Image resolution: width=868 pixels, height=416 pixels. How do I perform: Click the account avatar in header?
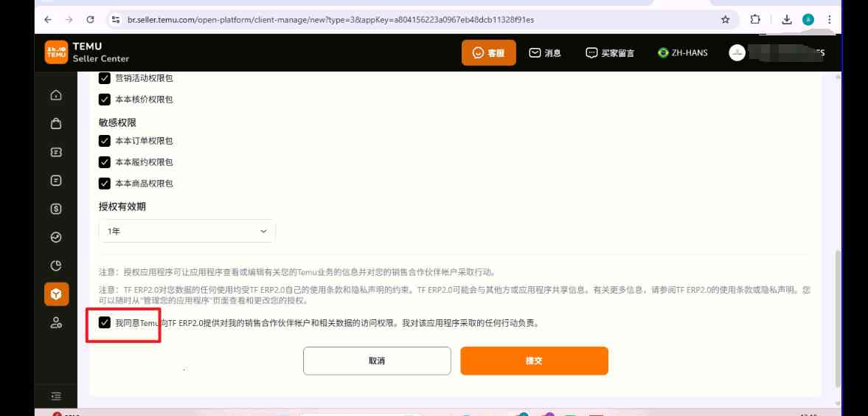coord(737,53)
